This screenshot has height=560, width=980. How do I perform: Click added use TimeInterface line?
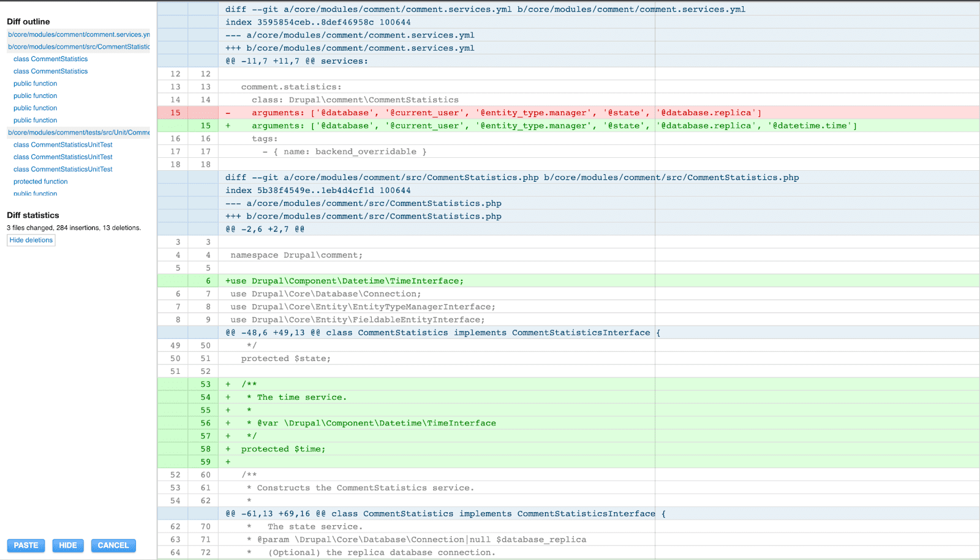pyautogui.click(x=344, y=281)
